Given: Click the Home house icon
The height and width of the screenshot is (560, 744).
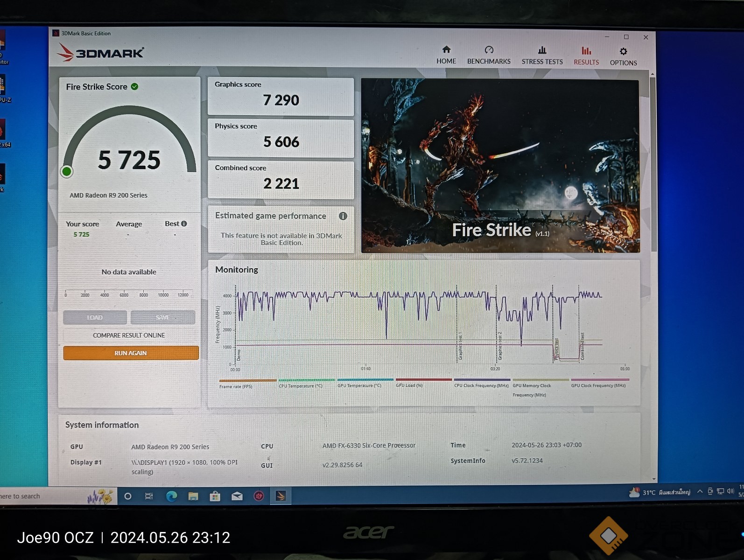Looking at the screenshot, I should pos(446,49).
